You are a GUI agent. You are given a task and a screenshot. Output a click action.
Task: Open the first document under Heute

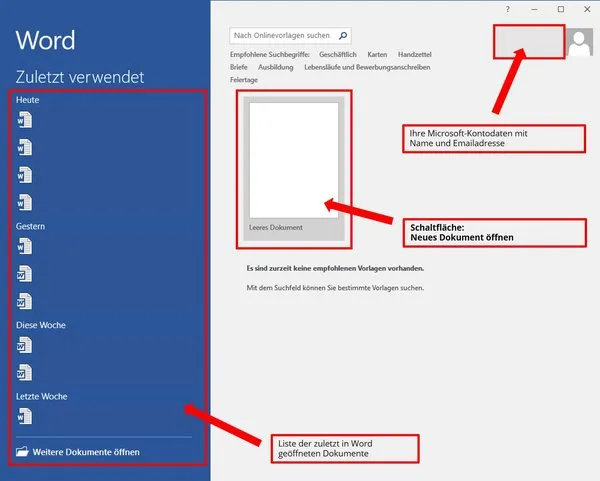click(25, 121)
